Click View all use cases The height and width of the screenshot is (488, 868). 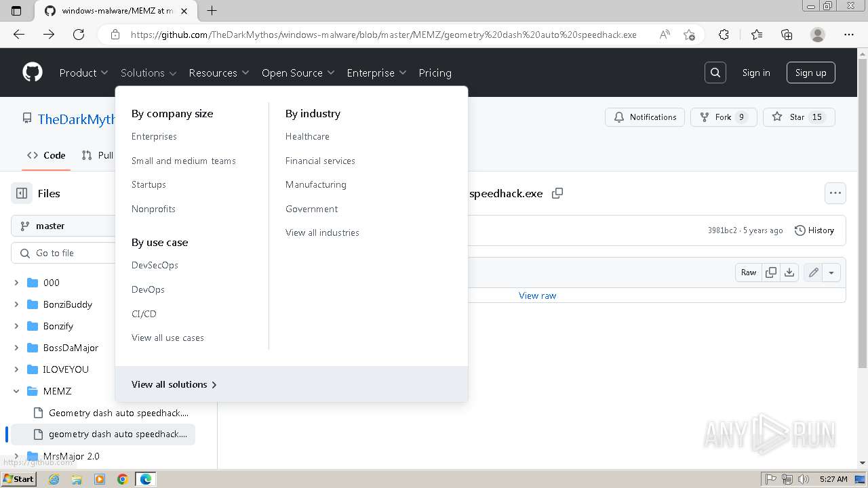[167, 338]
